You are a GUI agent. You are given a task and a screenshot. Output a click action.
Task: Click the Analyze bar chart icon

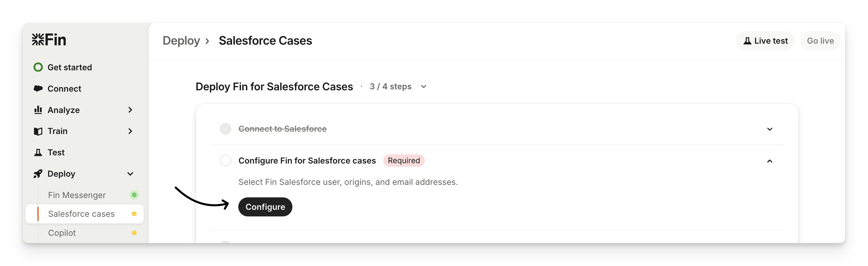click(38, 110)
